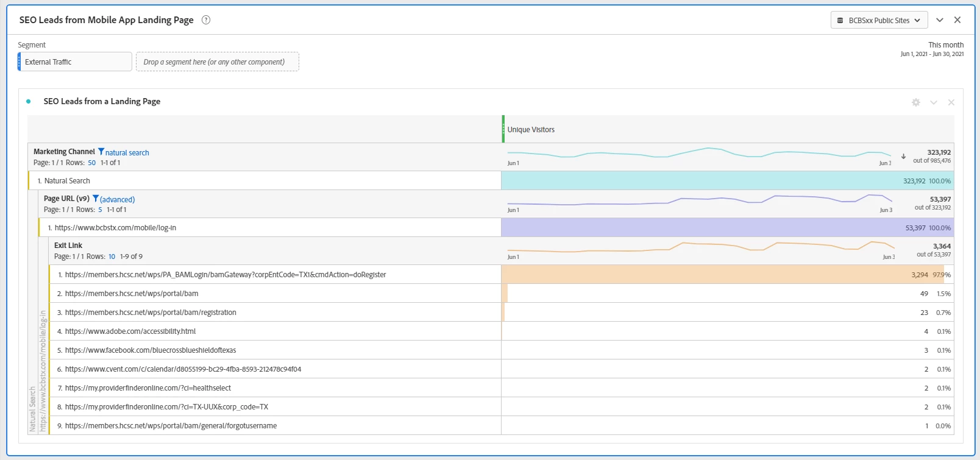Click the Marketing Channel filter funnel icon
This screenshot has width=980, height=460.
[x=101, y=152]
